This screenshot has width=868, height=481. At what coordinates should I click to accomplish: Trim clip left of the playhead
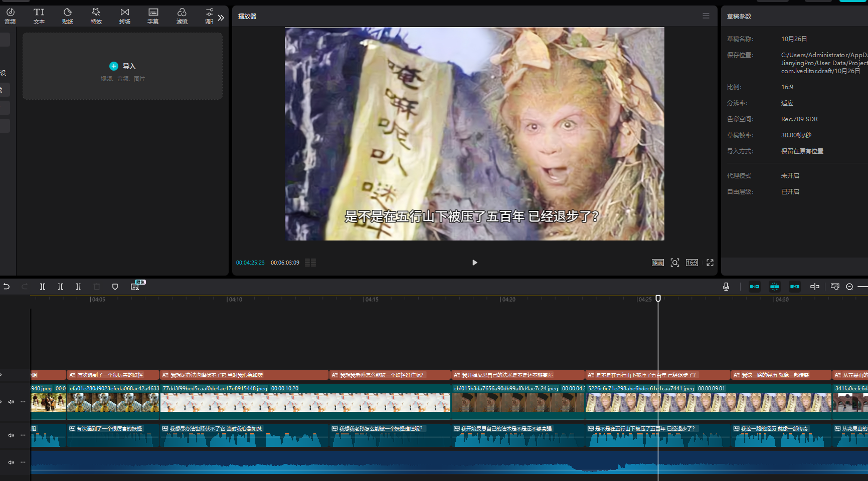click(61, 287)
